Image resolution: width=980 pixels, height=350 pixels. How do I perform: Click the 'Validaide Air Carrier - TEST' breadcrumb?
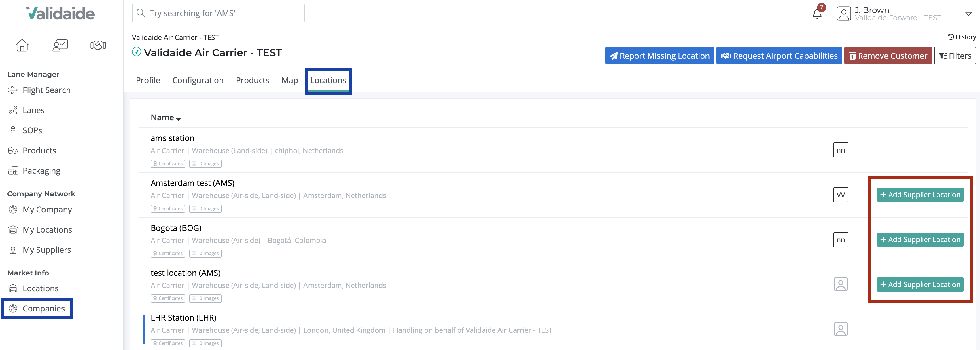[x=175, y=37]
